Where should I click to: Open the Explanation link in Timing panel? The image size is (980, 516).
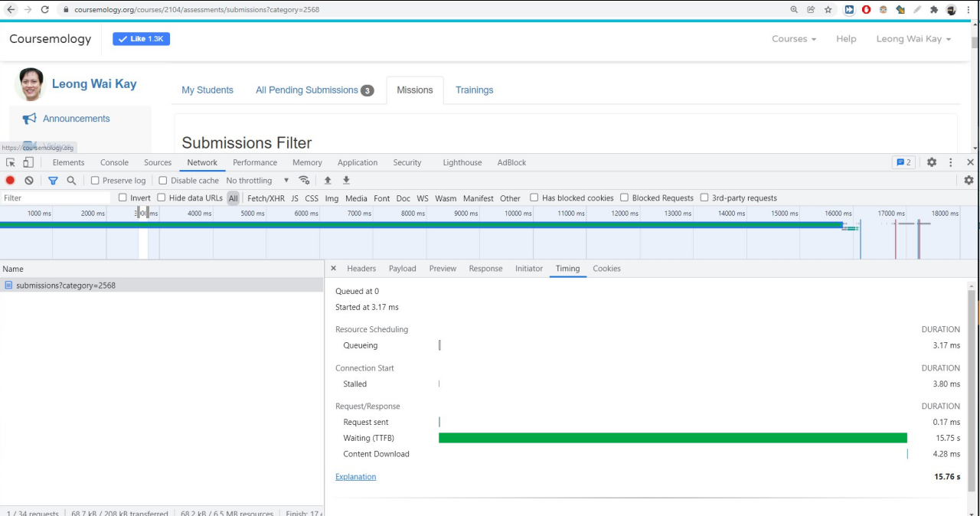[355, 476]
